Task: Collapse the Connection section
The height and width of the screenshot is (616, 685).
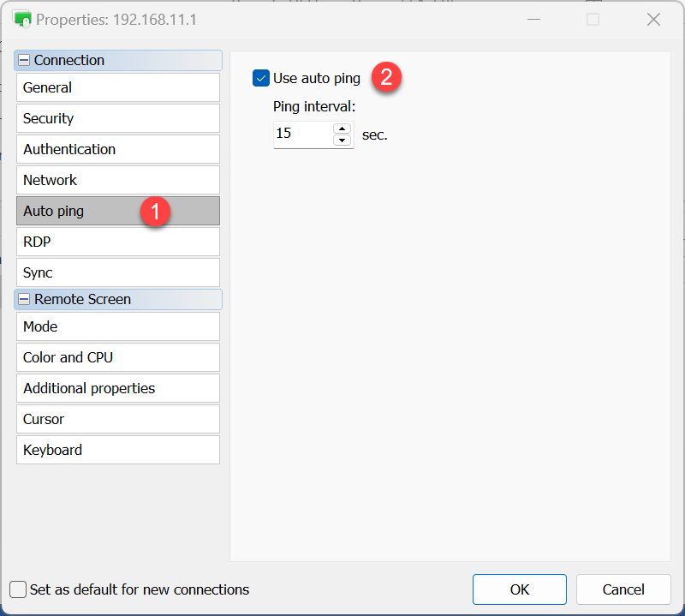Action: pos(24,61)
